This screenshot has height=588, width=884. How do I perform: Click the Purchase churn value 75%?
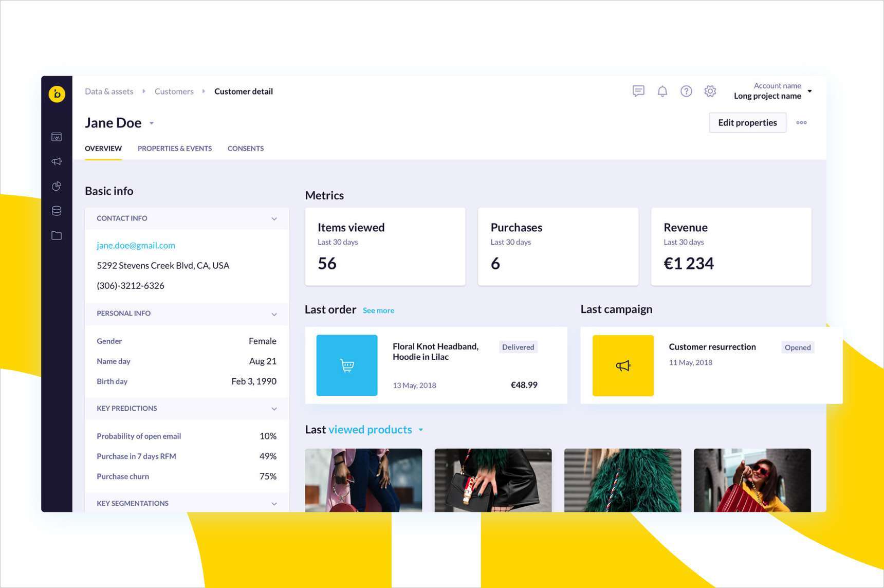pyautogui.click(x=268, y=476)
